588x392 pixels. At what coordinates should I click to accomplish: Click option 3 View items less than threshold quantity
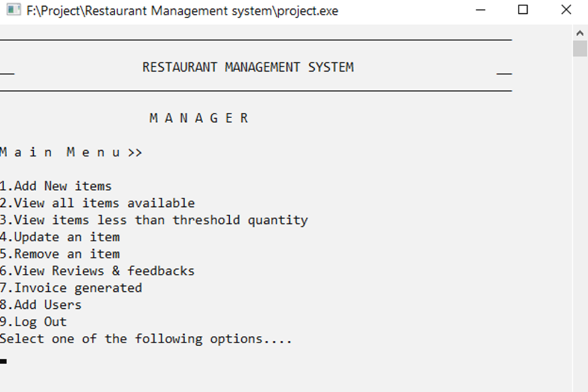tap(154, 220)
